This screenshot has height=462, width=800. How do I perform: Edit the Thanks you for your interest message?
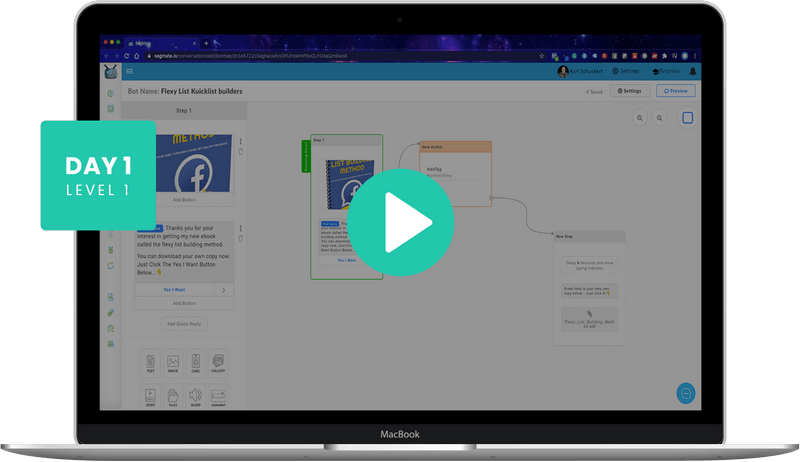click(184, 251)
